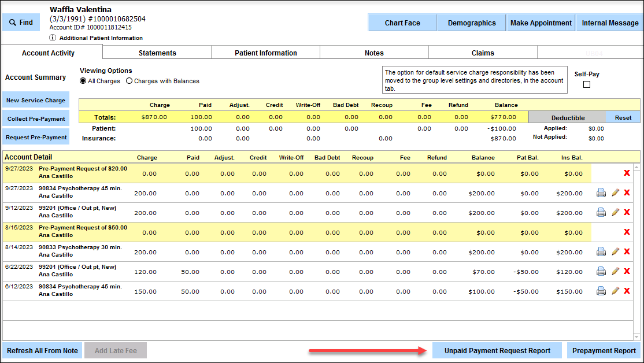
Task: Edit the 6/22/2023 99201 charge with pencil
Action: pyautogui.click(x=615, y=271)
